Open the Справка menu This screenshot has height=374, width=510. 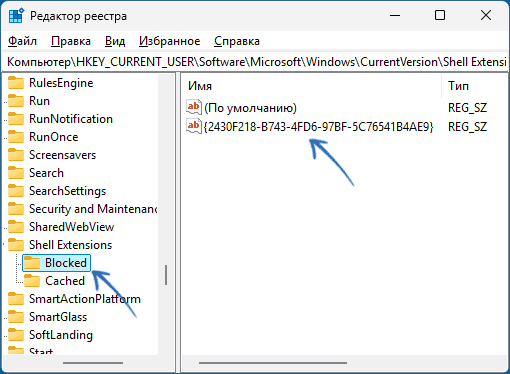237,41
